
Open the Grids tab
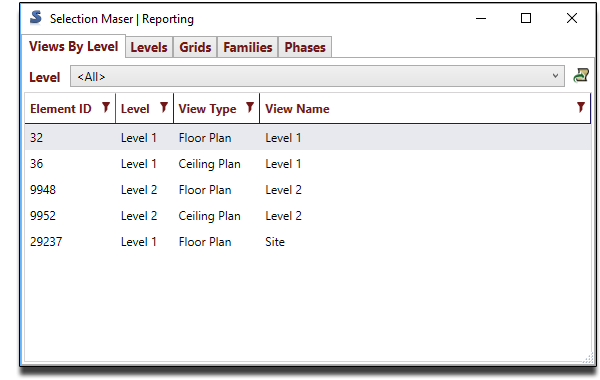coord(195,47)
